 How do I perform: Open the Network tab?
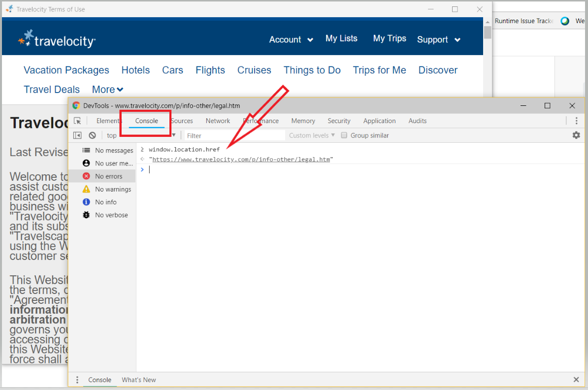(218, 121)
